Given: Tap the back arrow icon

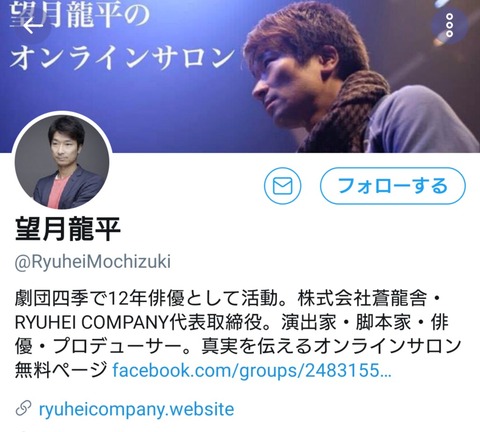Looking at the screenshot, I should [x=33, y=25].
